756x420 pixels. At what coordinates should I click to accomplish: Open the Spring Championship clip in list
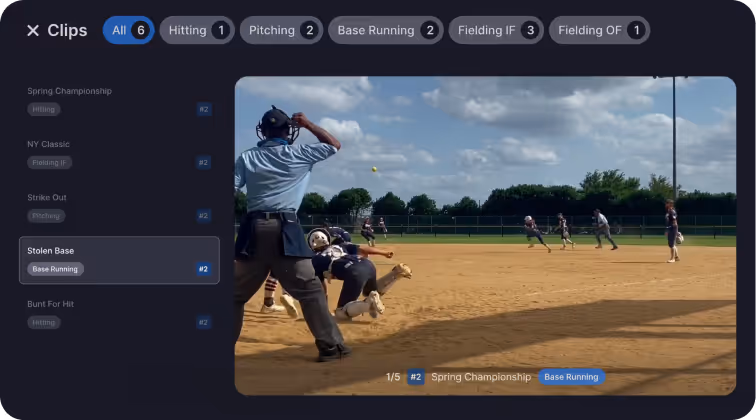[119, 100]
